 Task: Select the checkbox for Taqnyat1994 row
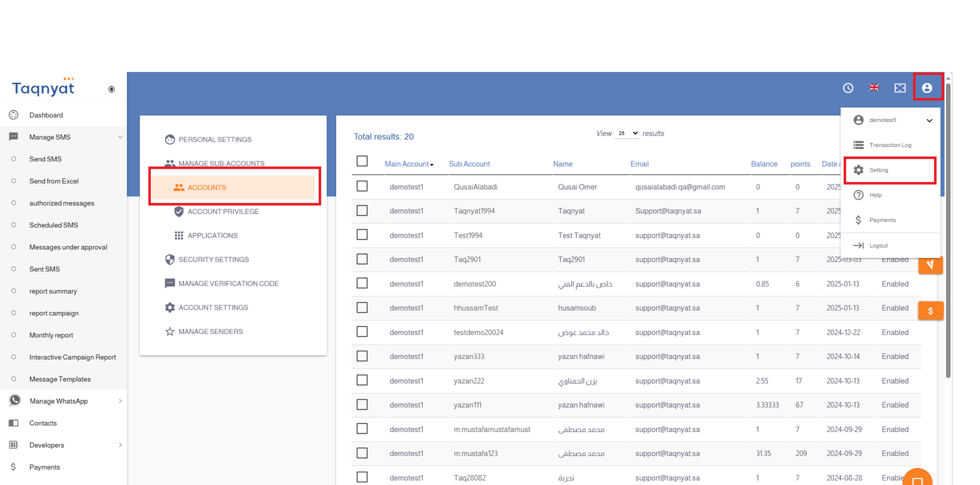tap(362, 210)
